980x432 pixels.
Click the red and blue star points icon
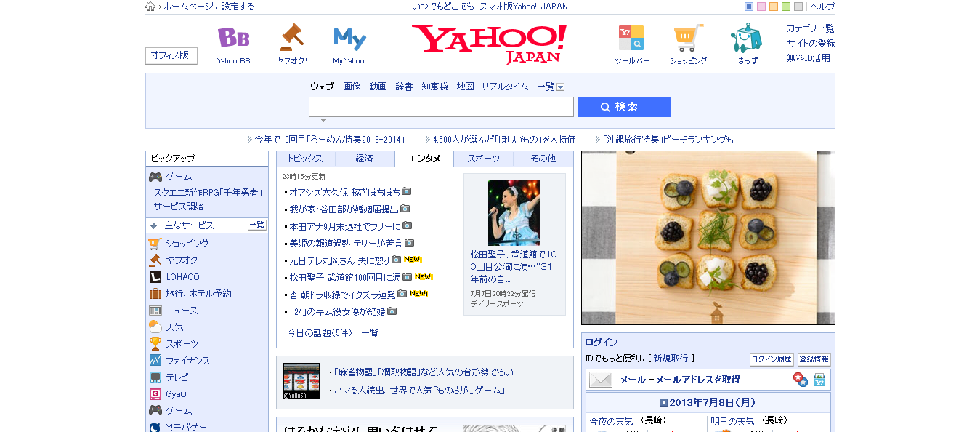(x=800, y=380)
